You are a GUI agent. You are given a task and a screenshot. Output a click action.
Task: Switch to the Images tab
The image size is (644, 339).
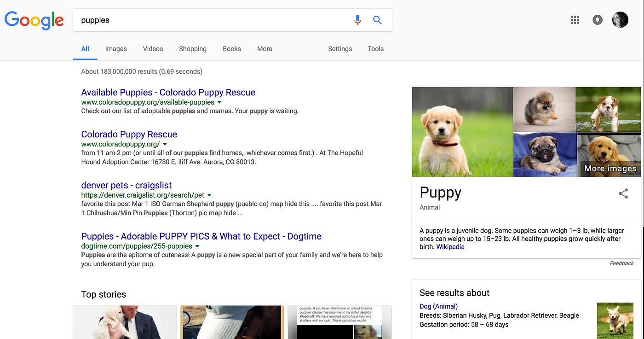116,49
